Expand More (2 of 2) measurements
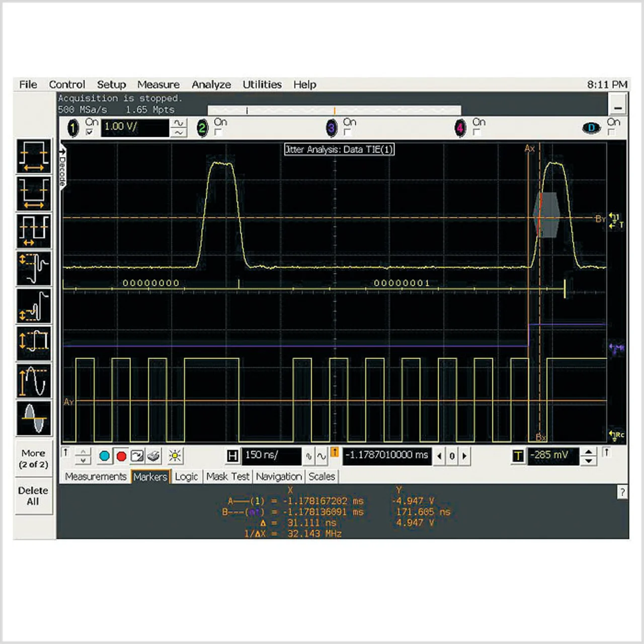644x644 pixels. [x=33, y=459]
